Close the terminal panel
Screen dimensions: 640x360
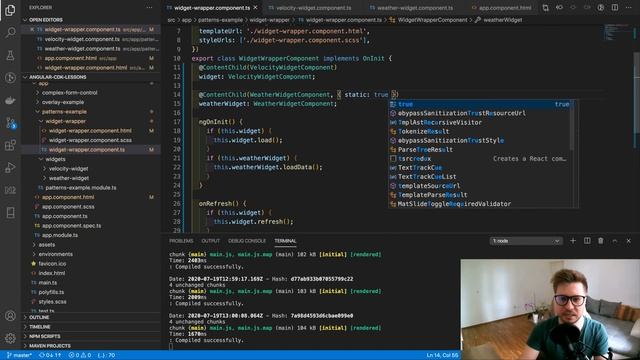click(x=629, y=241)
